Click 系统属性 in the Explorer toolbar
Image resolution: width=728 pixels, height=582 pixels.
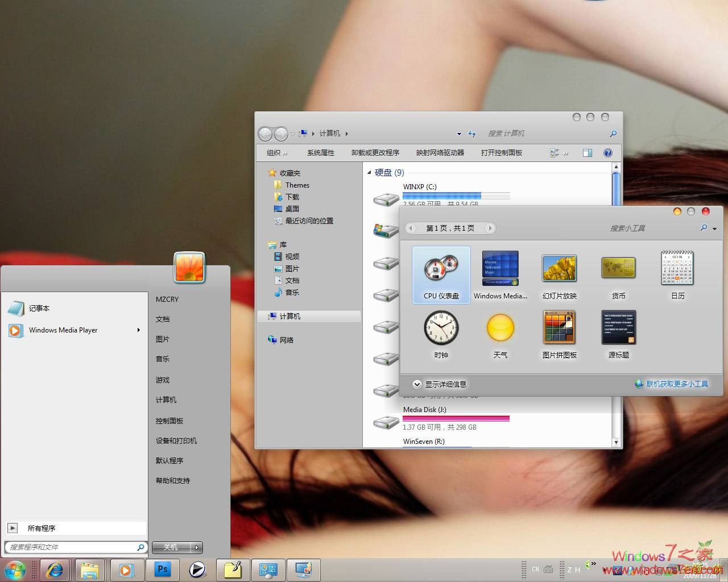click(x=321, y=153)
